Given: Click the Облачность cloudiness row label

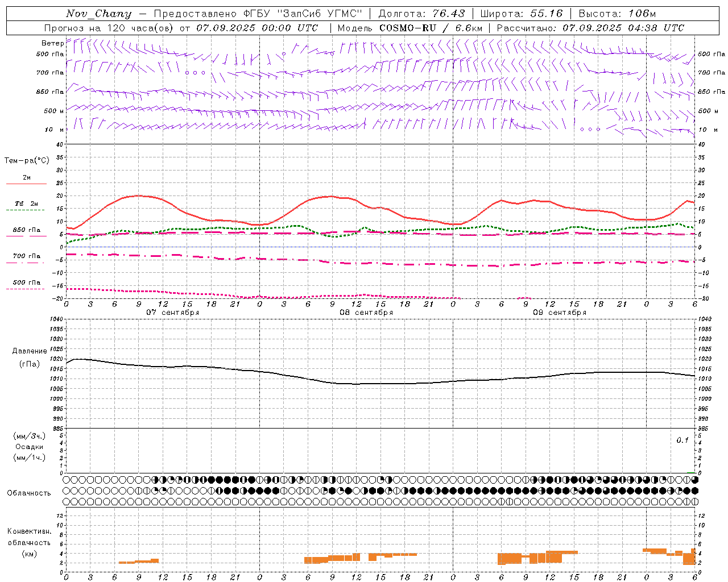Looking at the screenshot, I should point(29,493).
